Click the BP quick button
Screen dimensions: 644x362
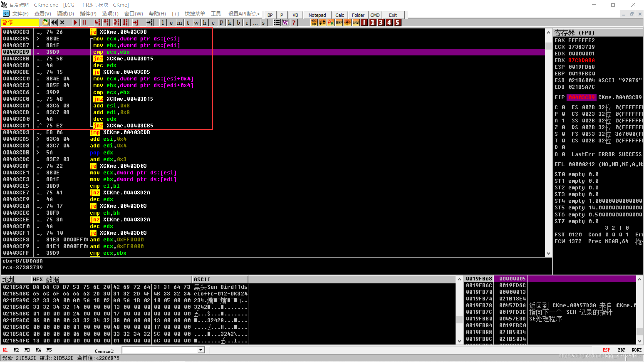[x=270, y=15]
